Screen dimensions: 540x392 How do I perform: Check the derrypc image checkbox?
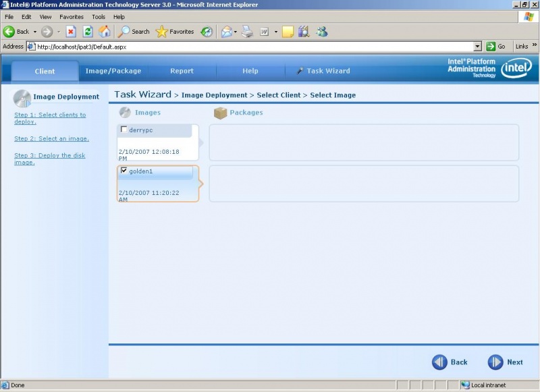click(x=123, y=128)
